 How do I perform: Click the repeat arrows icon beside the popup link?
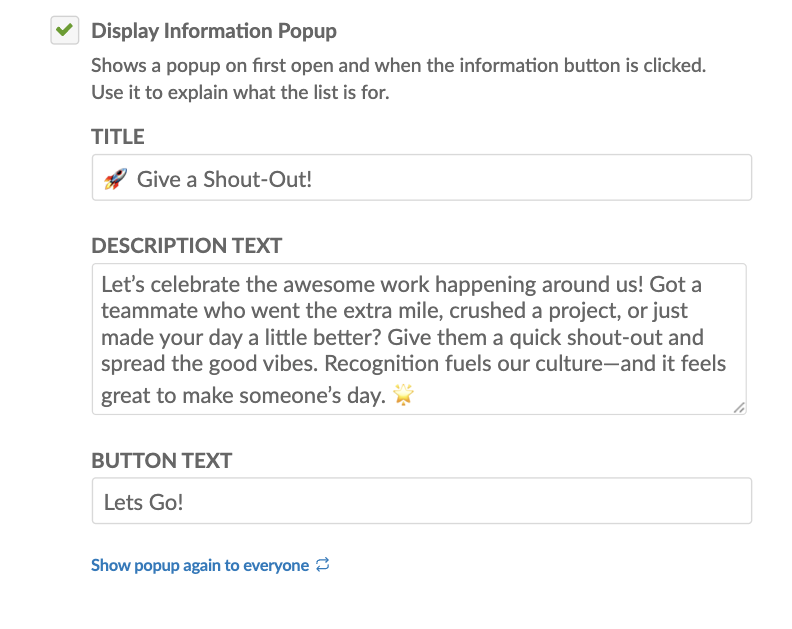322,565
